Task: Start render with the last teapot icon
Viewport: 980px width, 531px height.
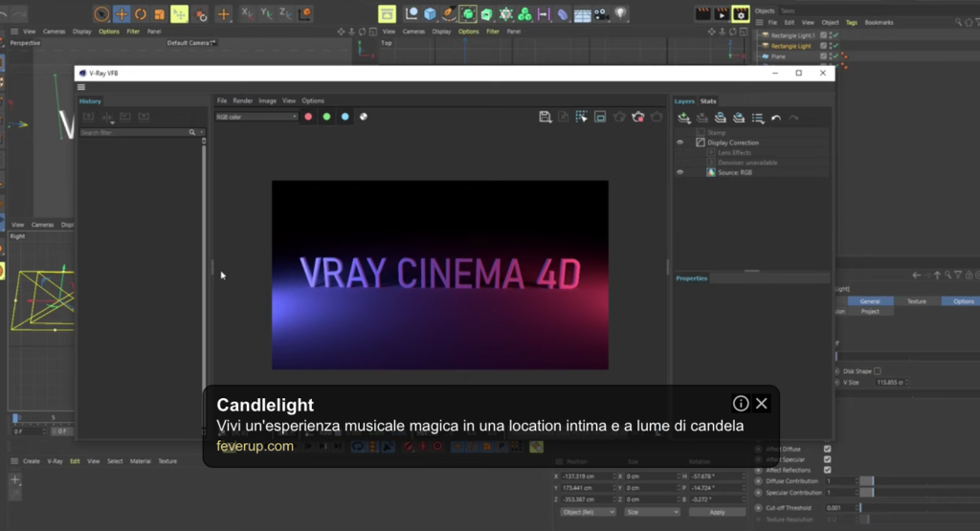Action: point(657,117)
